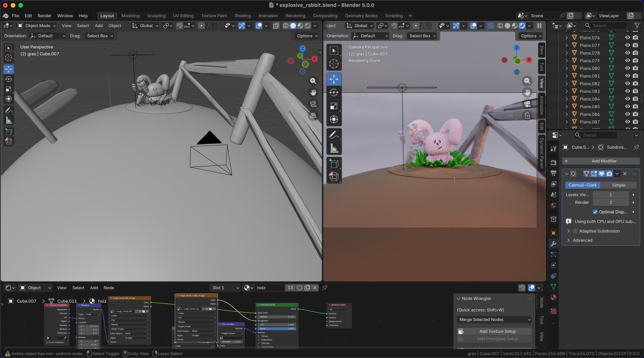644x358 pixels.
Task: Switch perspective/orthographic grid icon in left viewport
Action: (313, 115)
